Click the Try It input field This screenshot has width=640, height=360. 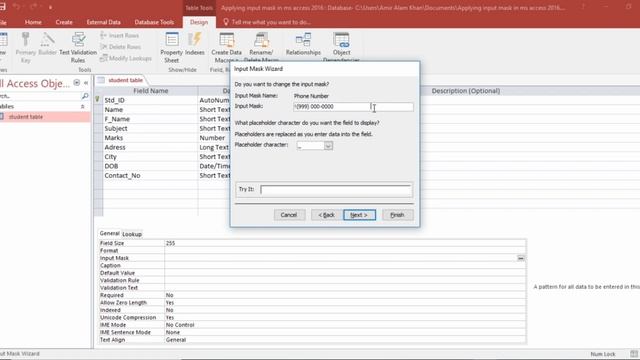pos(336,190)
